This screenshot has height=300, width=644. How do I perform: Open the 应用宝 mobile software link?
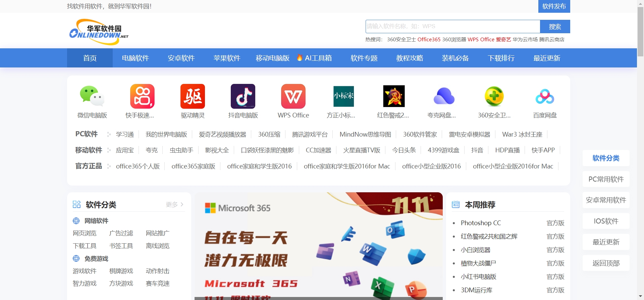pos(125,150)
